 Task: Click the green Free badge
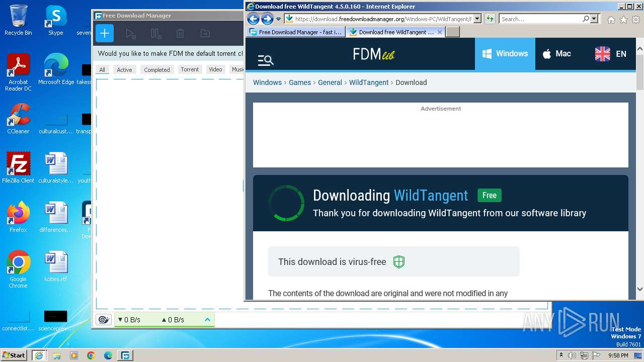[490, 196]
